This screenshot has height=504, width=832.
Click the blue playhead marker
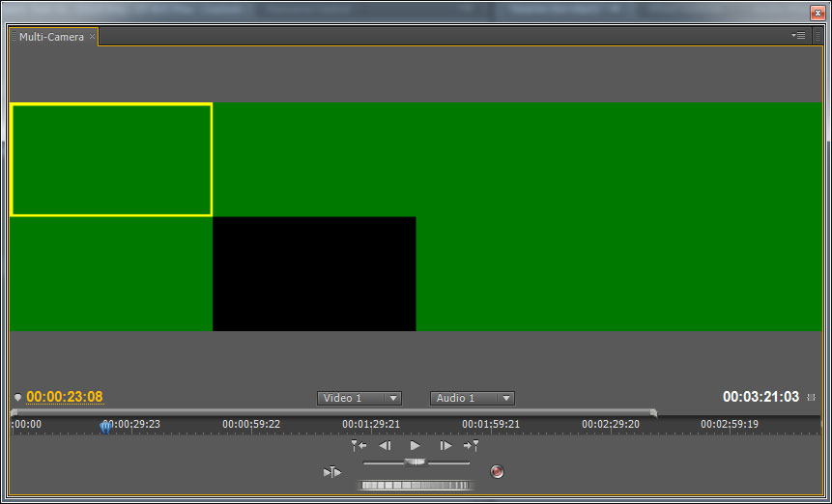click(x=104, y=426)
